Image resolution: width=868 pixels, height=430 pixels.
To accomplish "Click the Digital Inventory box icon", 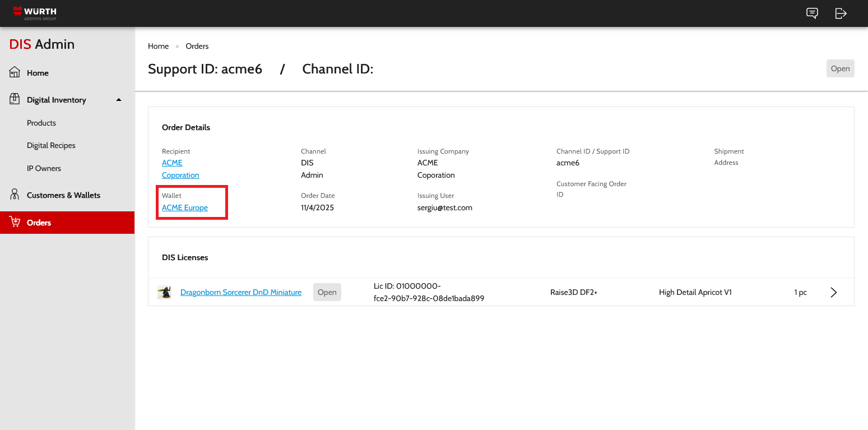I will pos(15,100).
